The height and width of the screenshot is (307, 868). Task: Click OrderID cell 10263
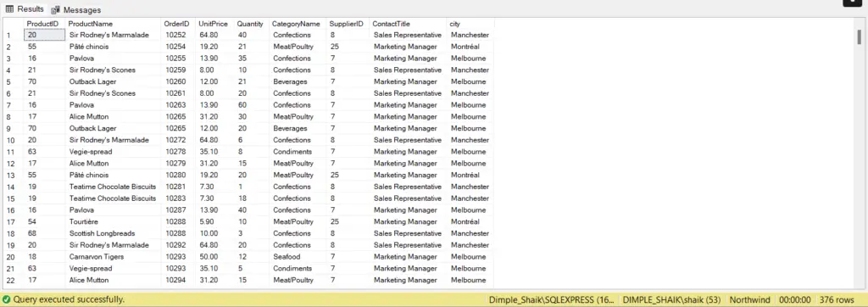click(x=178, y=104)
